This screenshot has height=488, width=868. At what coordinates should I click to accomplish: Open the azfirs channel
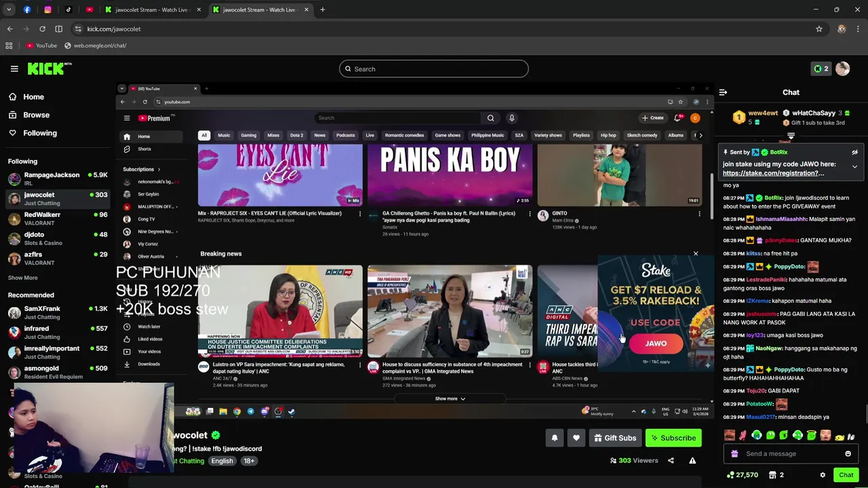(x=58, y=258)
